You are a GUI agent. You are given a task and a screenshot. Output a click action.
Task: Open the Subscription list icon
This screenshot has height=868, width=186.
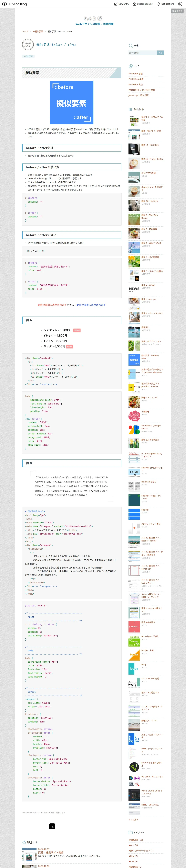[x=134, y=4]
